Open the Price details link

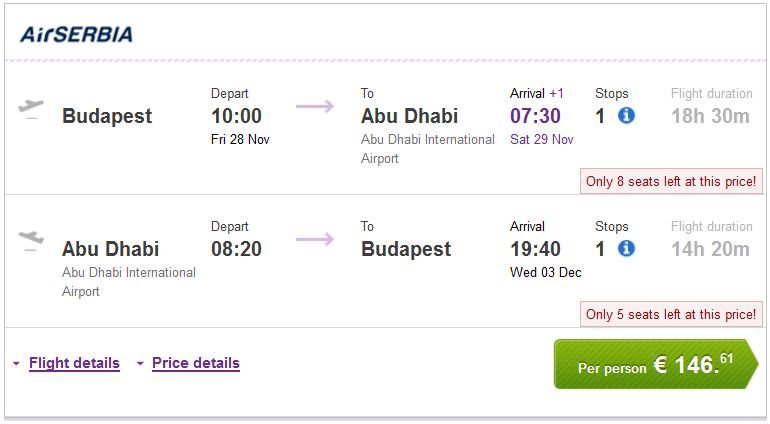click(x=196, y=363)
